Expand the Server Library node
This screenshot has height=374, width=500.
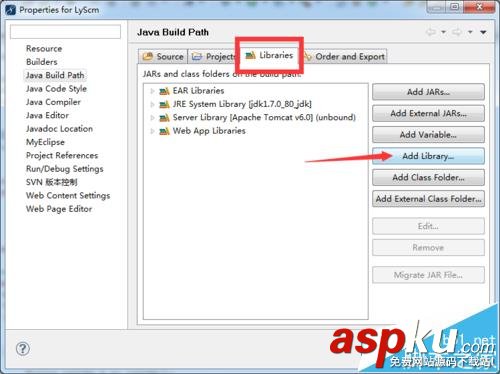[152, 118]
